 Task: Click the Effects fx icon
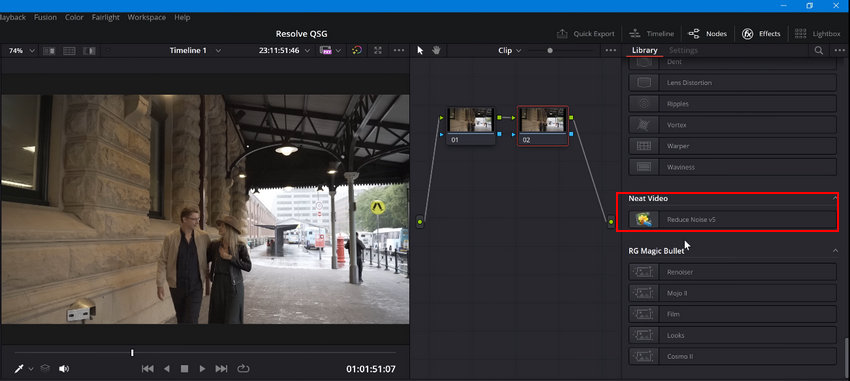coord(748,34)
